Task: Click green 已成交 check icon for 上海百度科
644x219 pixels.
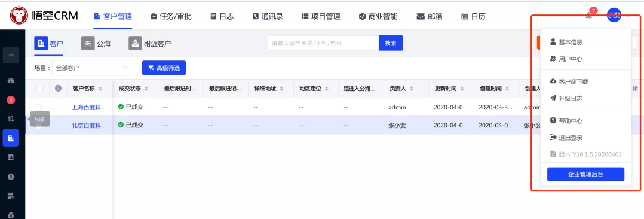Action: pyautogui.click(x=121, y=107)
